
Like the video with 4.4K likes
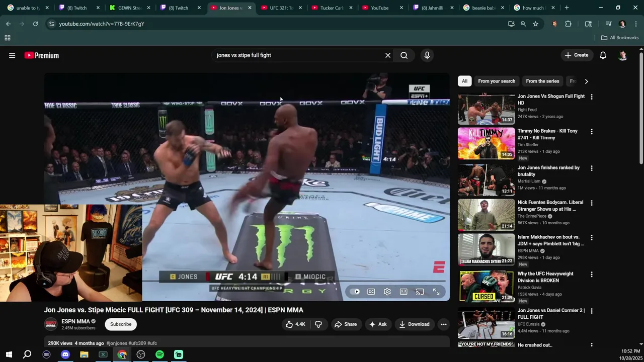(295, 324)
